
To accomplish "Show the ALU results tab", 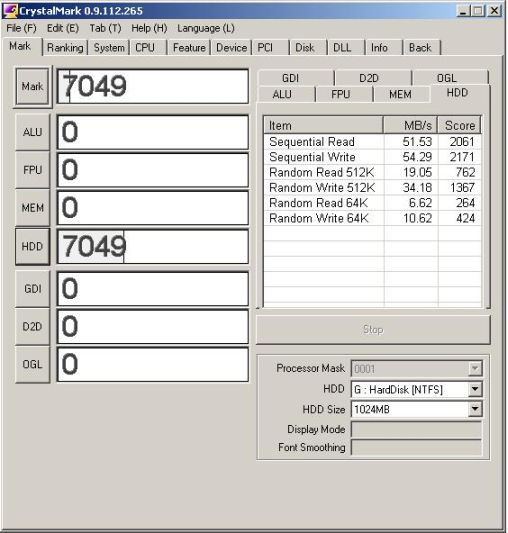I will [287, 94].
